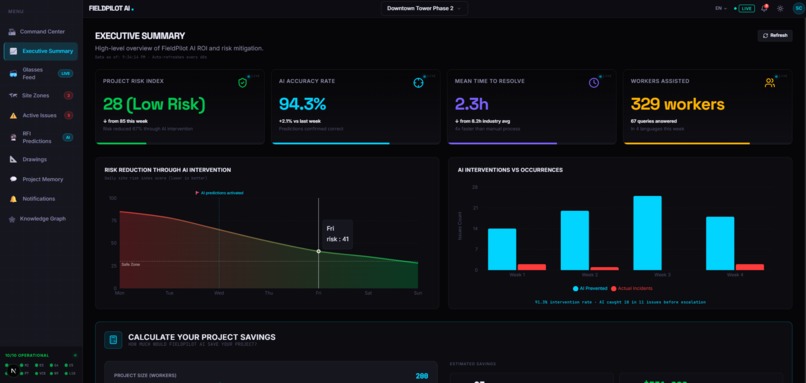Click the Knowledge Graph icon
Viewport: 806px width, 383px height.
12,219
